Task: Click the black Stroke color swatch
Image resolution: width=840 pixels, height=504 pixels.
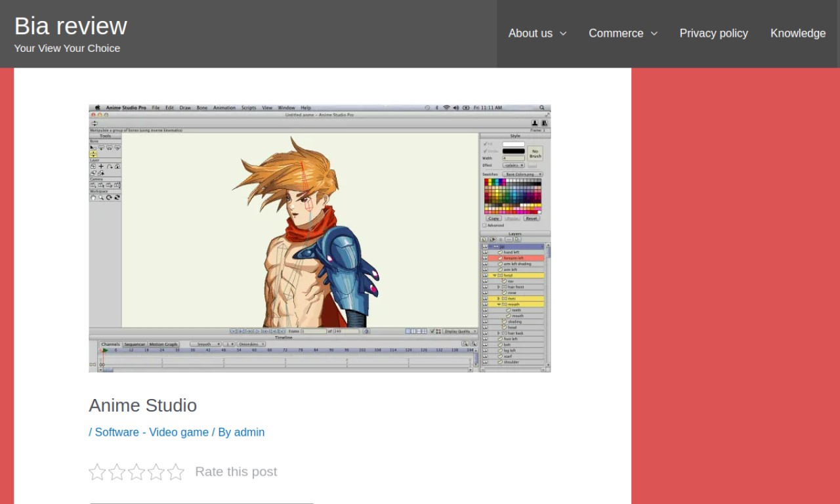Action: tap(514, 151)
